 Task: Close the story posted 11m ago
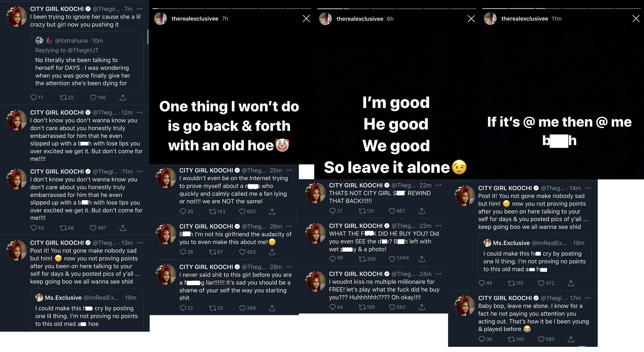pos(636,19)
